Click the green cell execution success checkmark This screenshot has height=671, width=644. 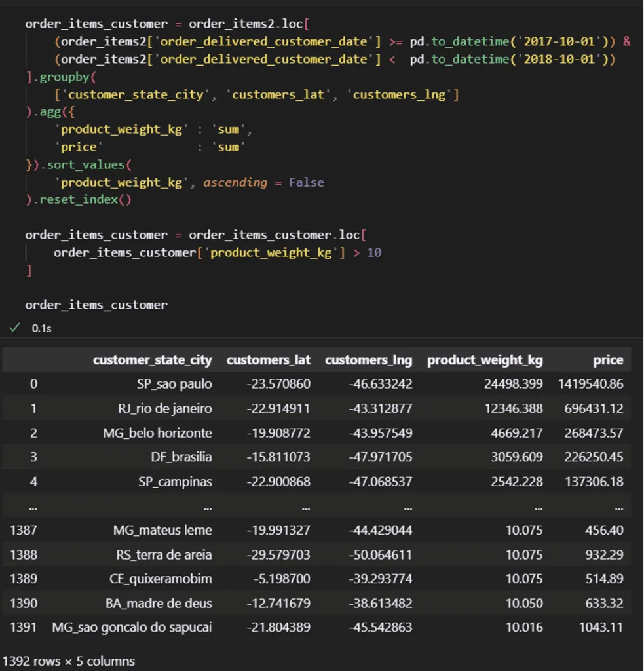[14, 328]
